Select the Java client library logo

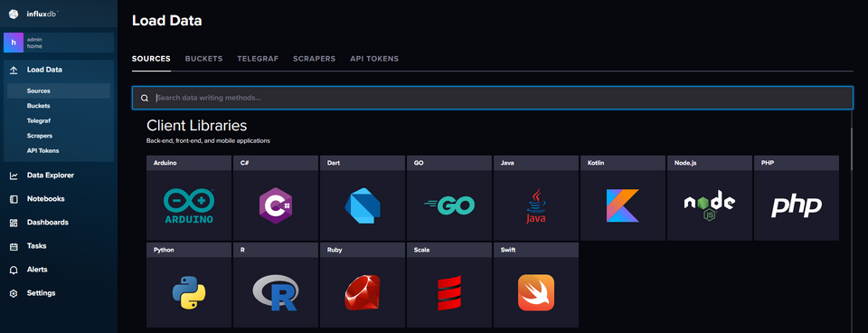point(536,205)
